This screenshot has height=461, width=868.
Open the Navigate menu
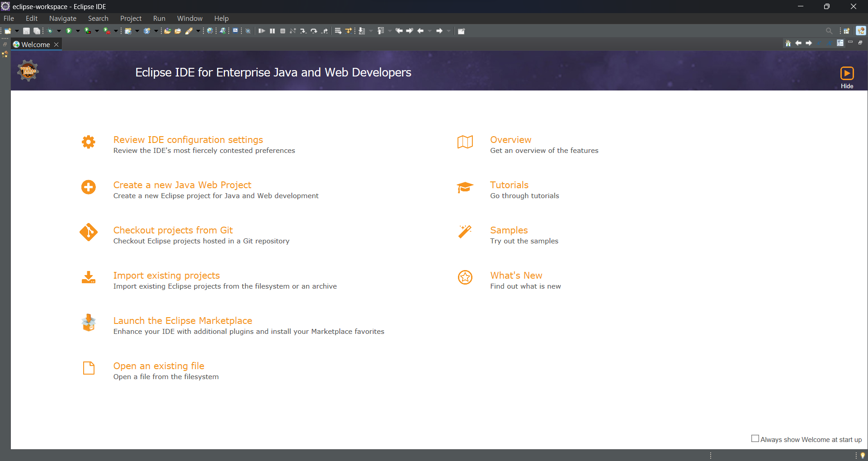pos(63,18)
